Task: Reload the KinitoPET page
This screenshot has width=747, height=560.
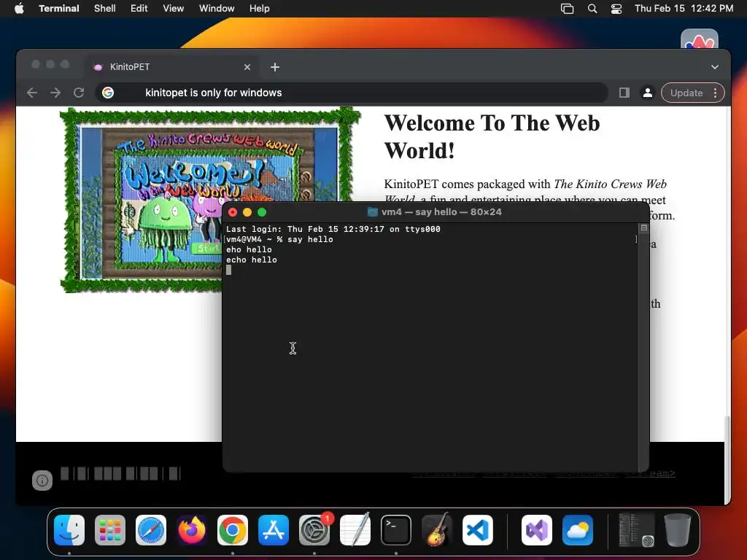Action: 79,93
